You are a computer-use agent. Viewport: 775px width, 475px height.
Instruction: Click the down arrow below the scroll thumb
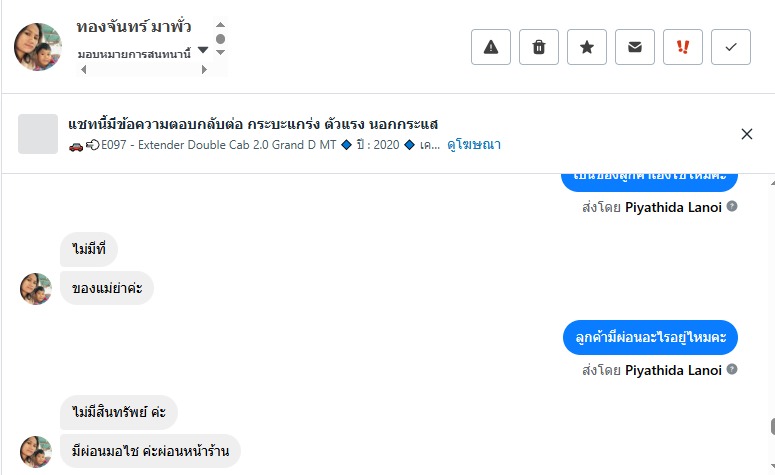pos(220,52)
